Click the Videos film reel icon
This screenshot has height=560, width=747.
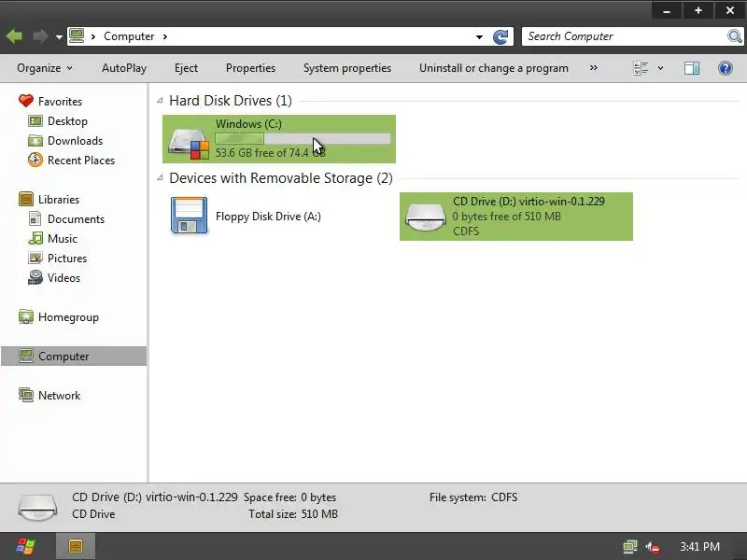click(x=35, y=277)
